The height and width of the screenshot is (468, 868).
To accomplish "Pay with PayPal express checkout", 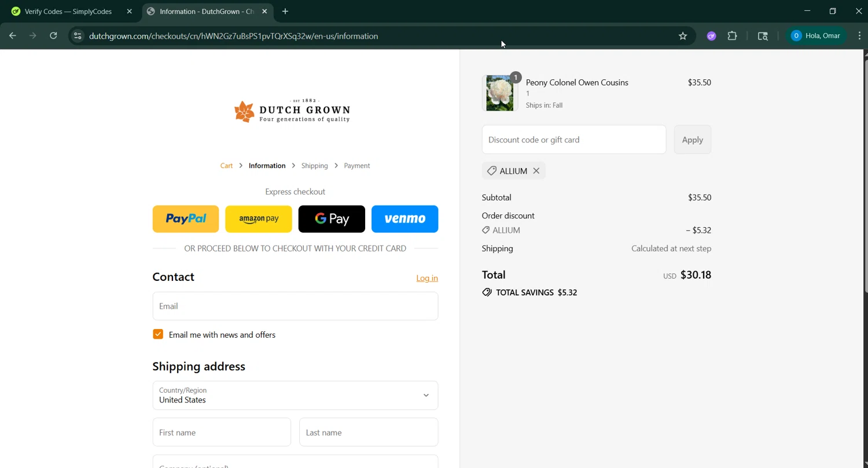I will pyautogui.click(x=186, y=219).
